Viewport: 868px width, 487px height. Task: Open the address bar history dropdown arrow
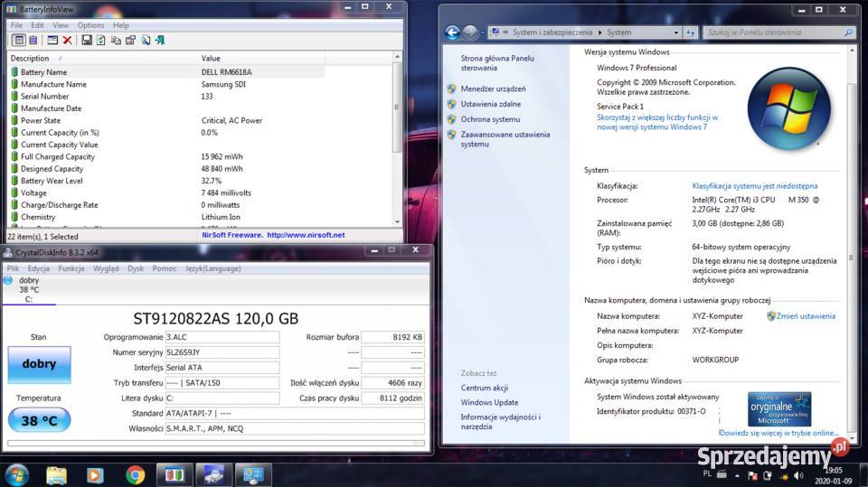click(x=676, y=33)
